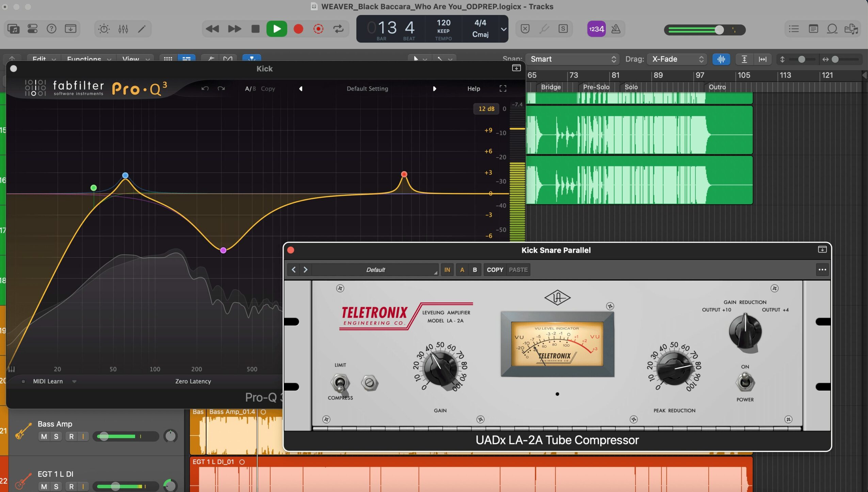Toggle the LA-2A IN bypass button
Screen dimensions: 868x492
point(447,270)
